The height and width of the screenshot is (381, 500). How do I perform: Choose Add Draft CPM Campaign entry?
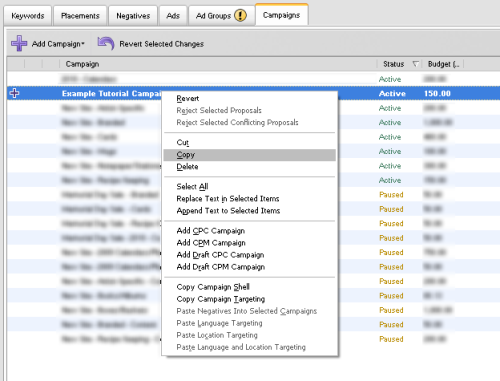[250, 267]
